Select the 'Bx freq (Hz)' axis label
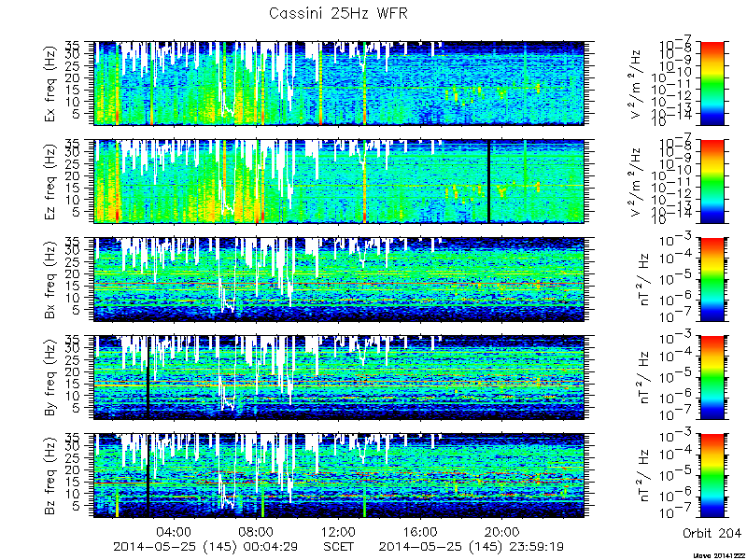747x560 pixels. tap(51, 279)
